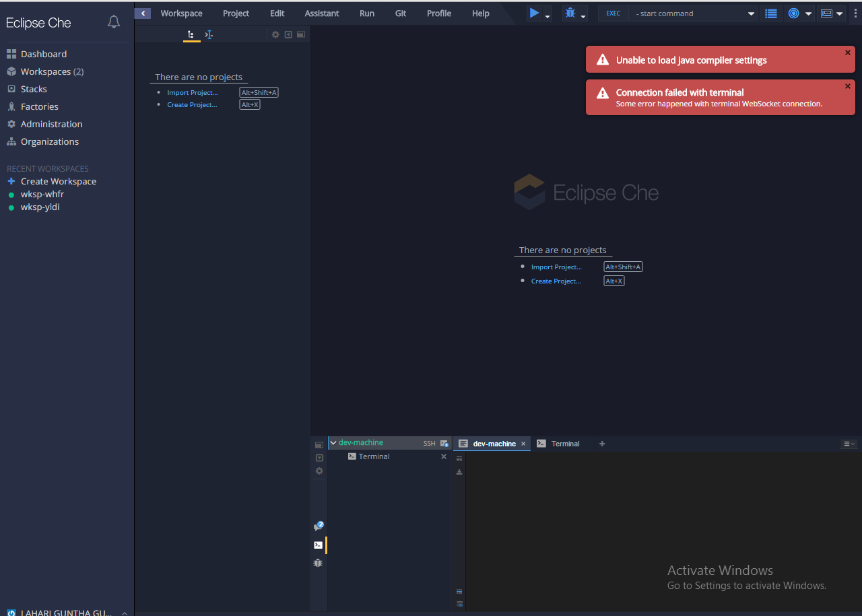Open Stacks in the sidebar

click(x=34, y=89)
